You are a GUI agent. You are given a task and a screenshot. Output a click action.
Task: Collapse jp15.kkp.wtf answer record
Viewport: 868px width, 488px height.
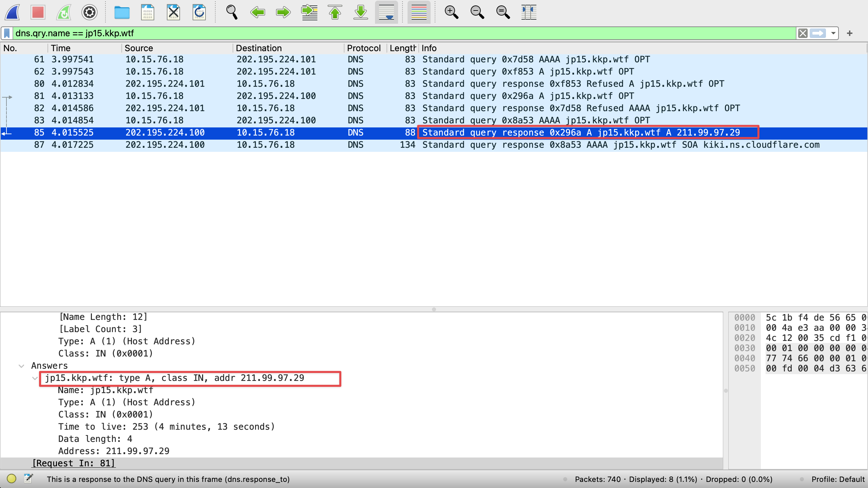(x=35, y=378)
